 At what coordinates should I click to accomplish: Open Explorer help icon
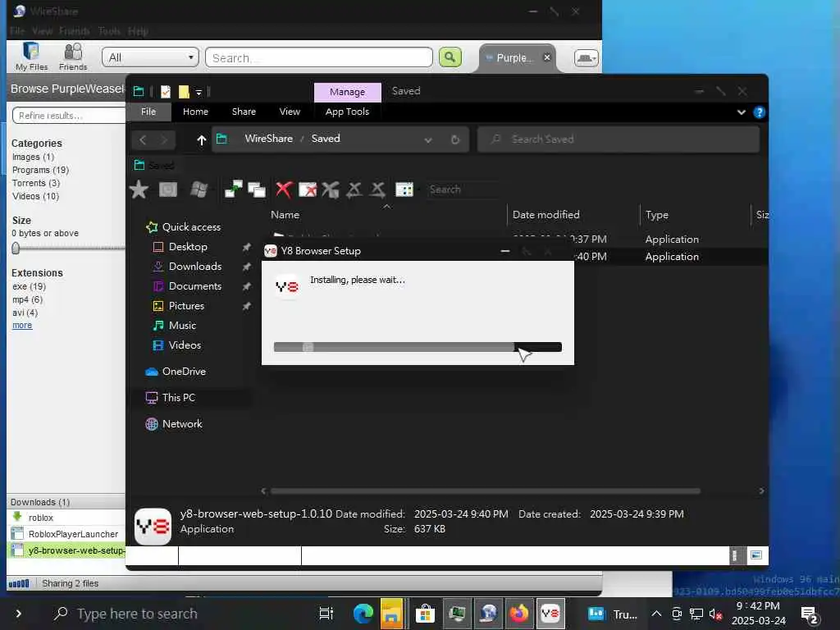tap(759, 112)
